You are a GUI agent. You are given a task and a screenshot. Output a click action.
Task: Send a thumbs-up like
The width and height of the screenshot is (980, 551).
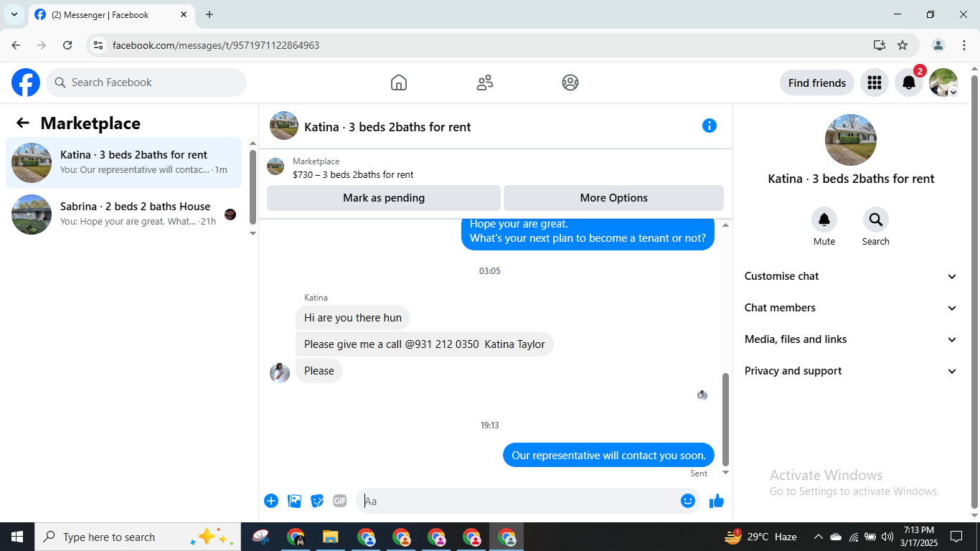716,501
